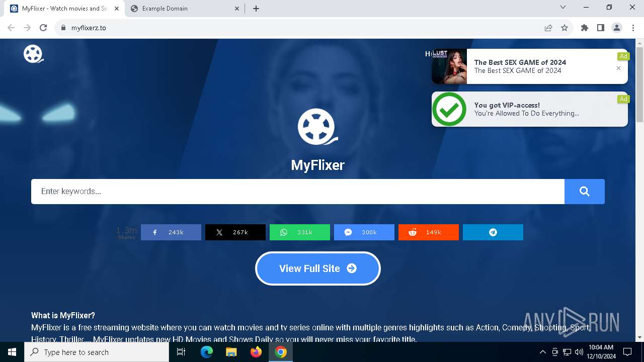Image resolution: width=644 pixels, height=362 pixels.
Task: Click the Chrome taskbar icon
Action: 281,352
